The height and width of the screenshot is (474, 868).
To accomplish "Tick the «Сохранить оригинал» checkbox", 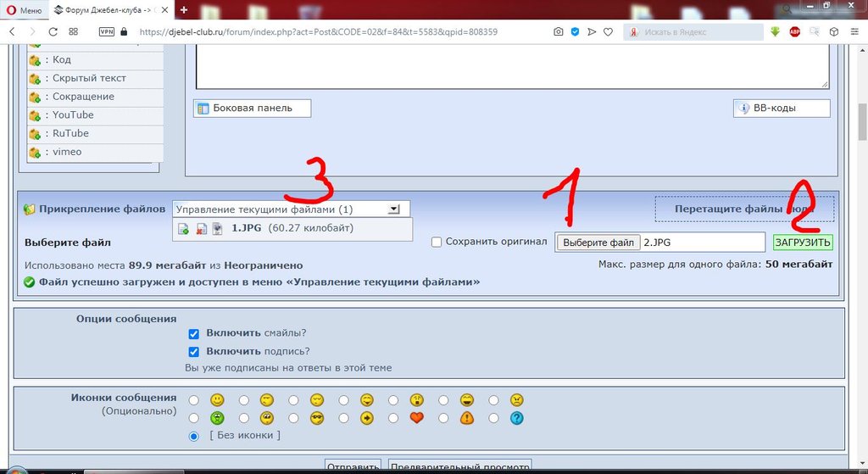I will 437,242.
